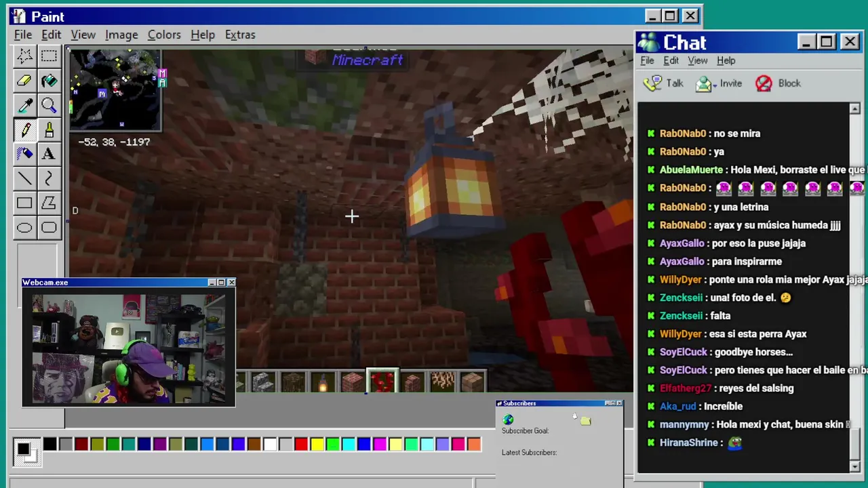
Task: Choose the Line tool
Action: click(x=25, y=178)
